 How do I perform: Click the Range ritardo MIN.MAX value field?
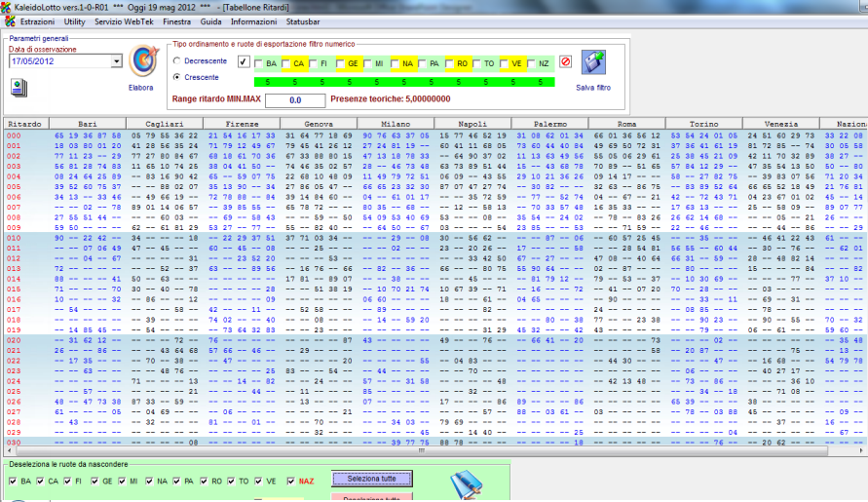295,100
